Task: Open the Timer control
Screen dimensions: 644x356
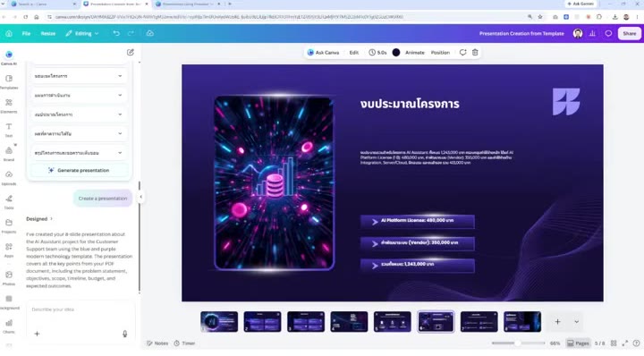Action: [184, 343]
